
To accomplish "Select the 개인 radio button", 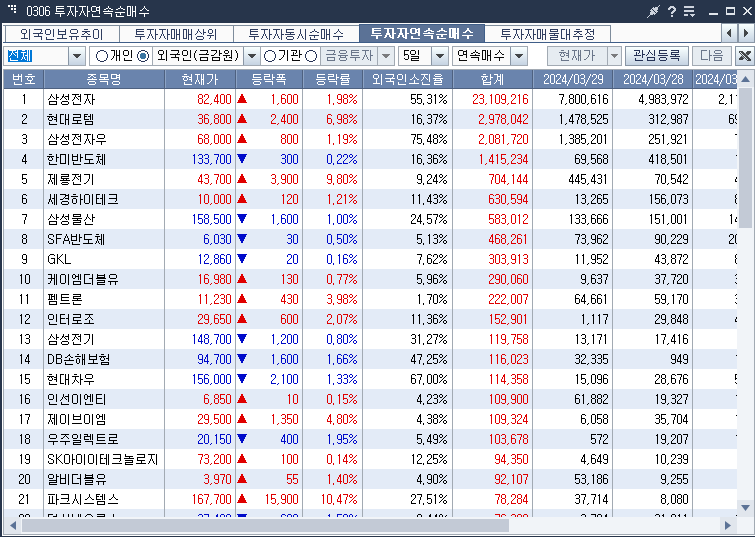I will click(x=102, y=56).
